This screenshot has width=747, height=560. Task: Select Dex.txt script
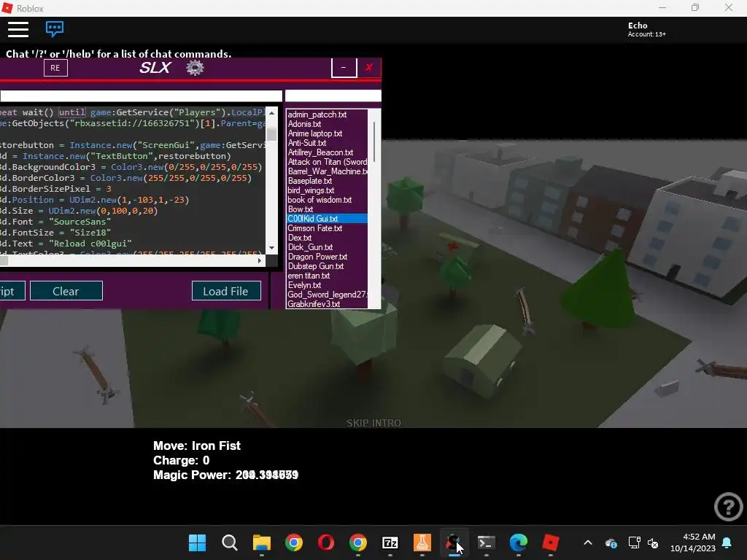327,238
